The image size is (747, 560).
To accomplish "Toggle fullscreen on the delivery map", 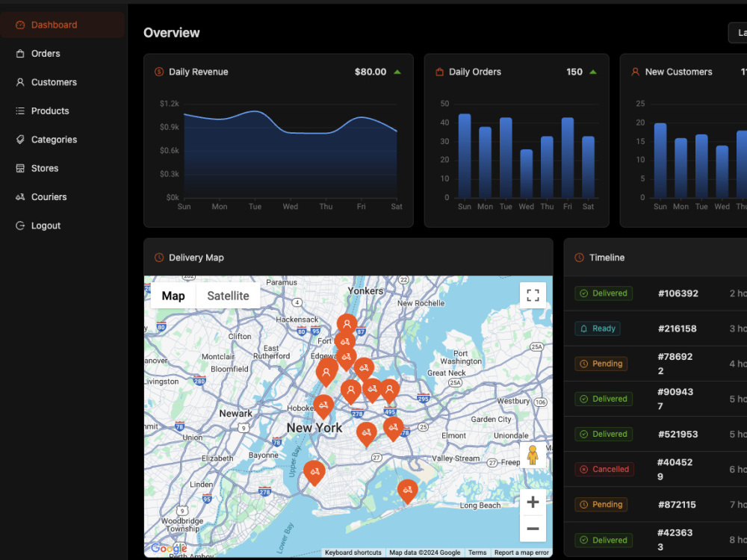I will point(533,295).
